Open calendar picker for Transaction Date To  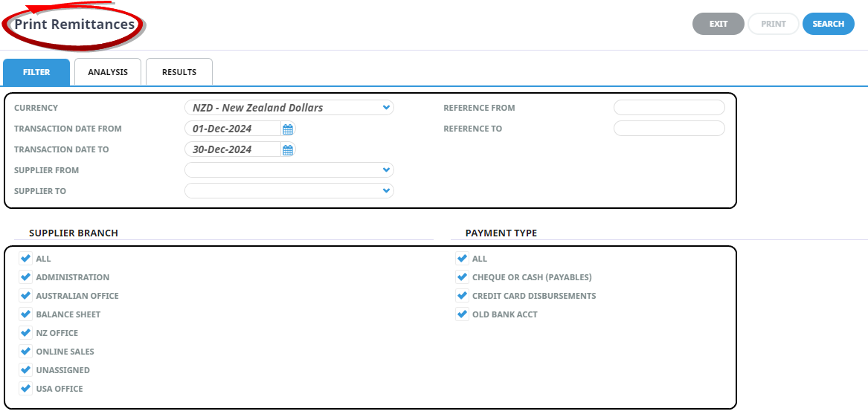[288, 149]
